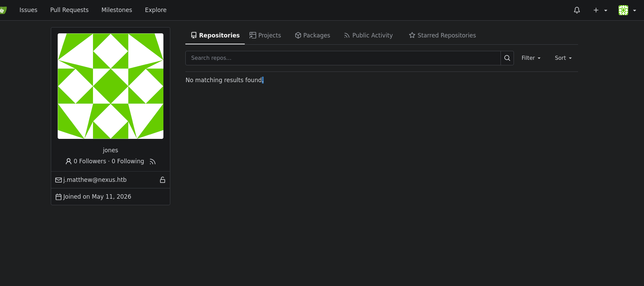Open the RSS feed icon beside Following
Viewport: 644px width, 286px height.
tap(153, 162)
